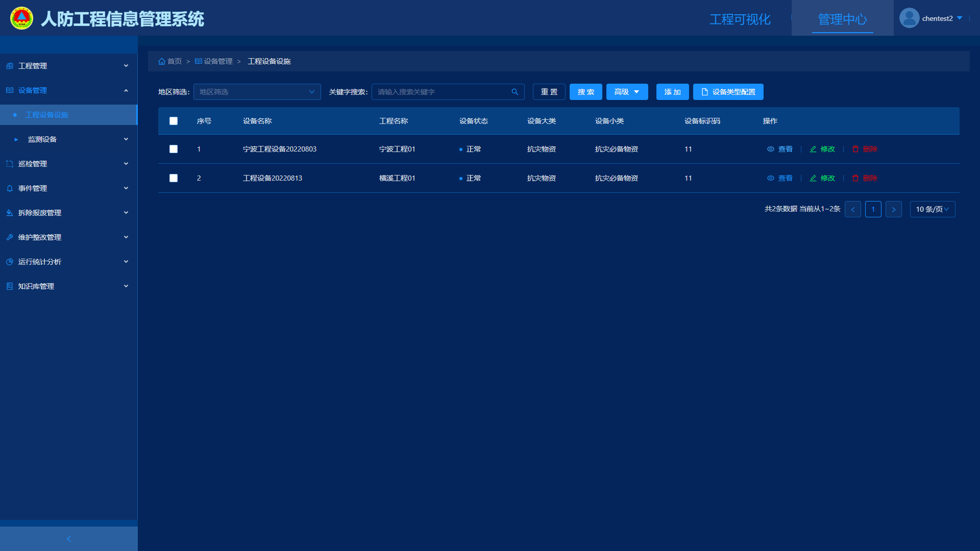Click the home icon in breadcrumb
Viewport: 980px width, 551px height.
(x=162, y=61)
